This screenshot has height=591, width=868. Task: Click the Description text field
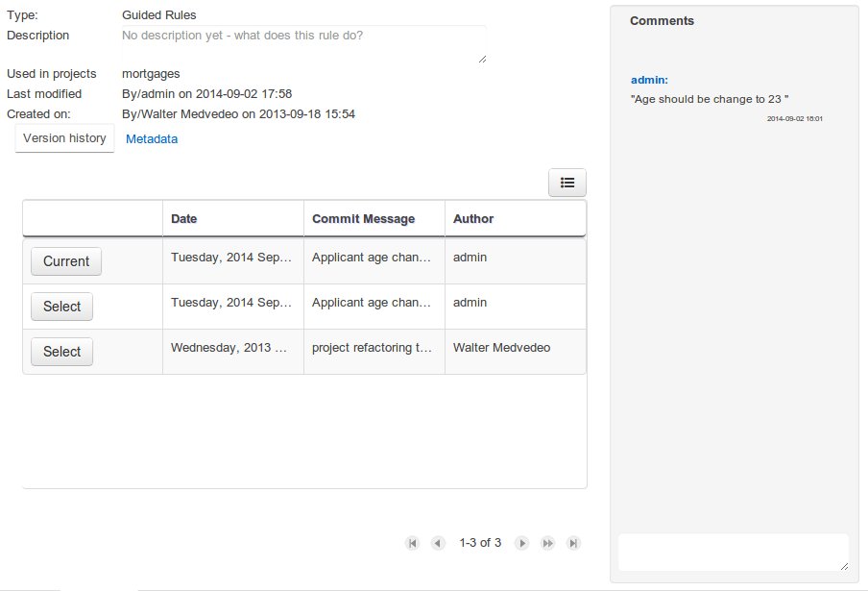pyautogui.click(x=302, y=44)
